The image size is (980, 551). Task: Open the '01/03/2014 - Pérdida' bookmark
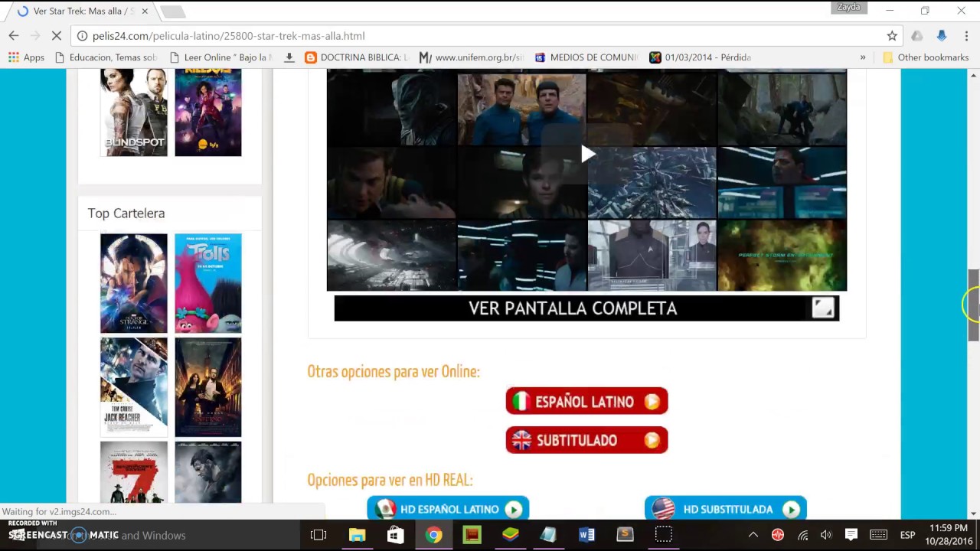[701, 57]
